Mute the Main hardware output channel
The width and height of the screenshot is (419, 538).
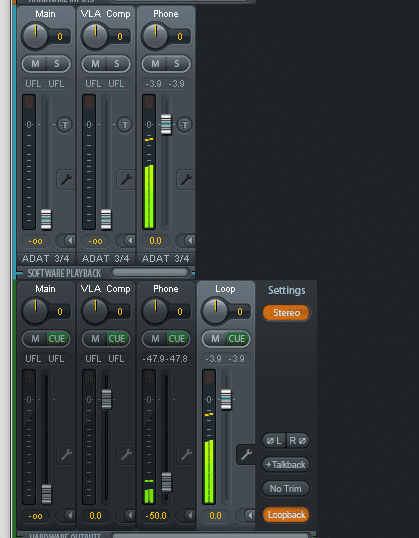[x=35, y=339]
